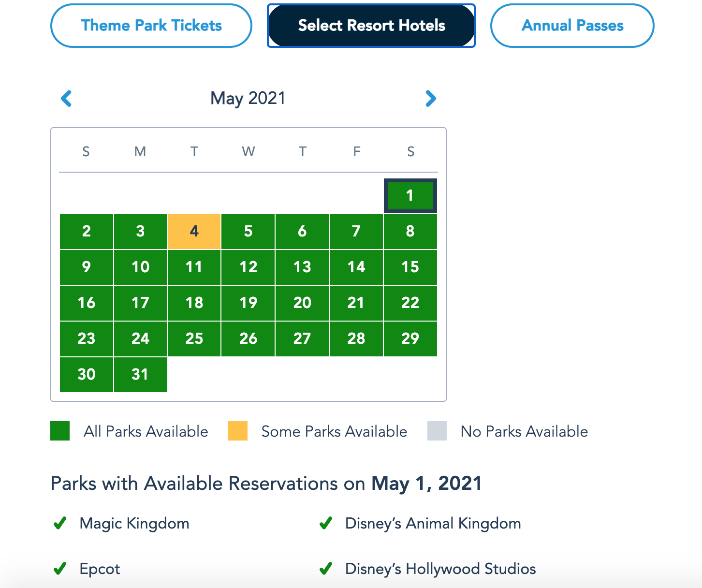Open the Theme Park Tickets tab
The height and width of the screenshot is (588, 702).
pos(151,26)
